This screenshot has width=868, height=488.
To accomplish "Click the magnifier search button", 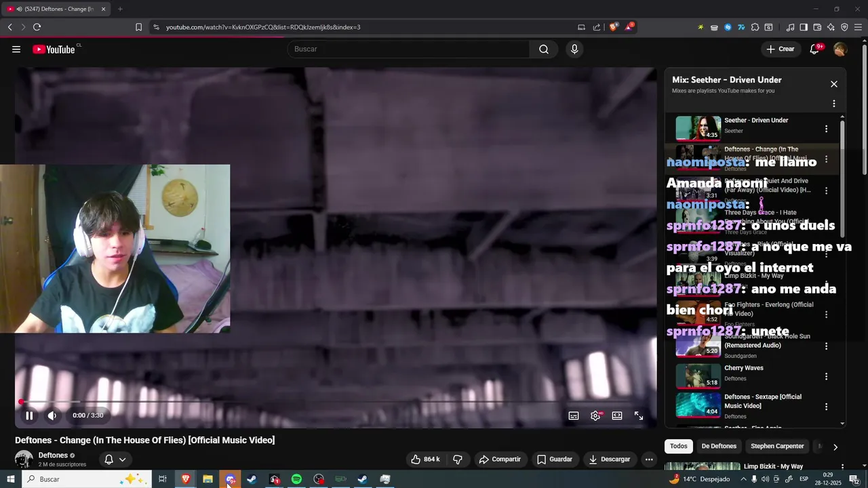I will click(544, 49).
